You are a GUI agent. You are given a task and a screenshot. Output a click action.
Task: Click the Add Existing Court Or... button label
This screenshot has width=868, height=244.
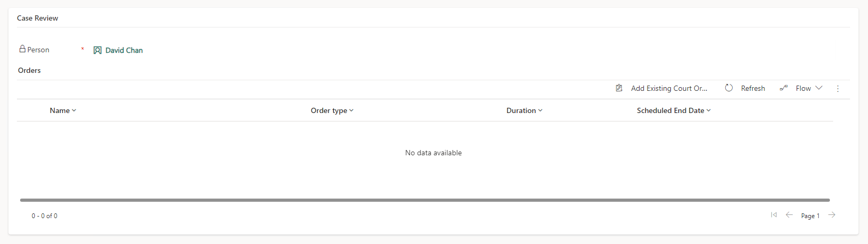click(x=669, y=88)
